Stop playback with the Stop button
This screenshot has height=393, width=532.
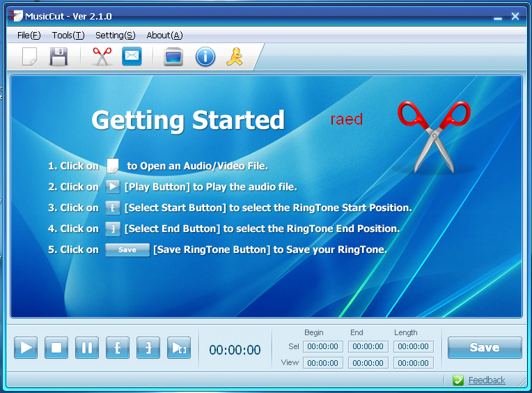[56, 348]
